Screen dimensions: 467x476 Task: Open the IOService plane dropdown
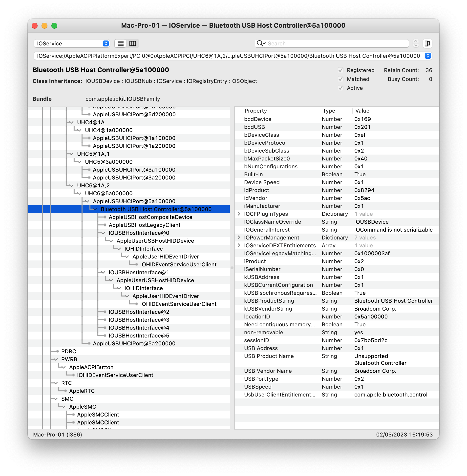coord(72,44)
